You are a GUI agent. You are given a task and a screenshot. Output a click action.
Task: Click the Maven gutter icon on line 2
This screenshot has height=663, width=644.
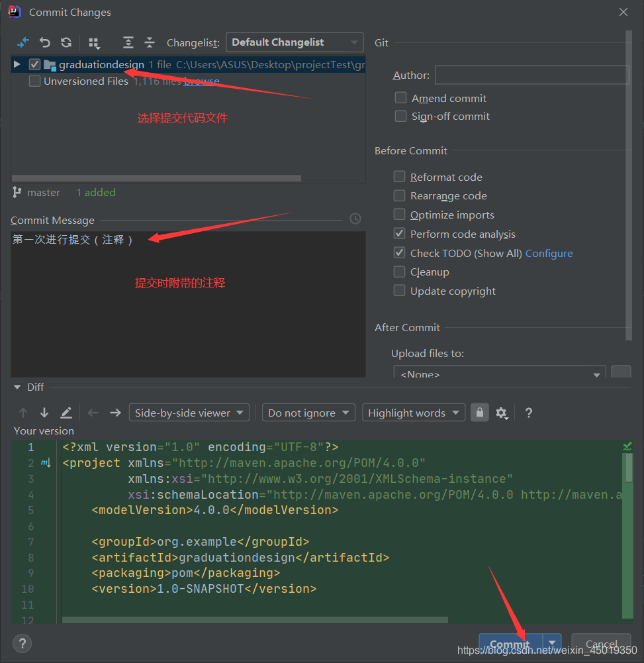(46, 462)
